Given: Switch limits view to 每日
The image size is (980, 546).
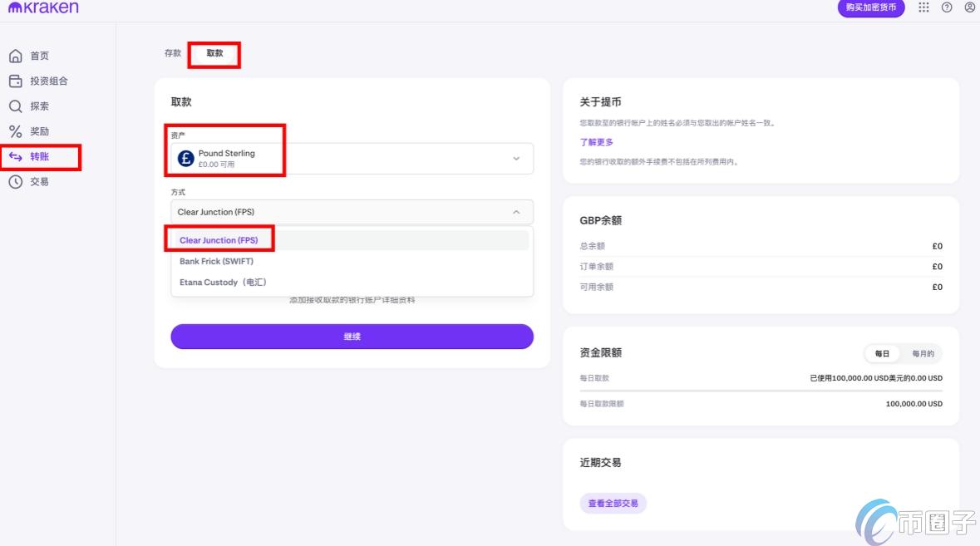Looking at the screenshot, I should (882, 353).
